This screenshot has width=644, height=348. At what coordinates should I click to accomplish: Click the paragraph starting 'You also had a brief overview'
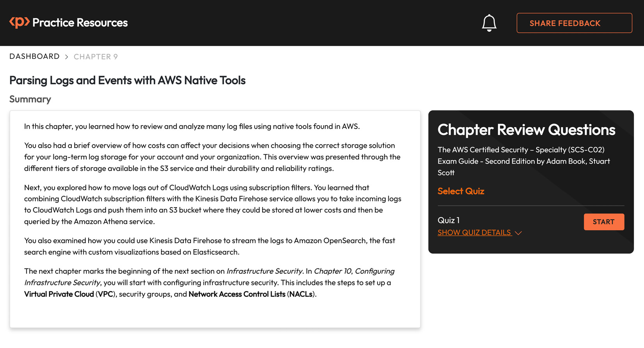212,157
